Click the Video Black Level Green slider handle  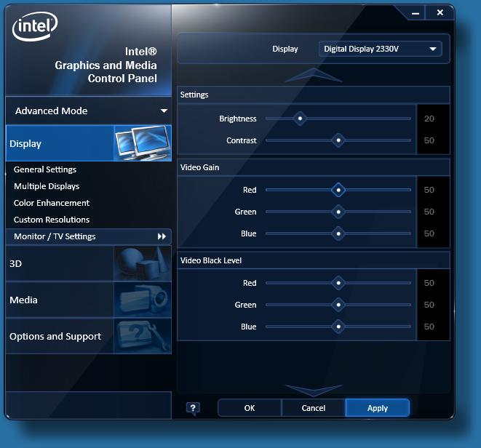pyautogui.click(x=338, y=305)
